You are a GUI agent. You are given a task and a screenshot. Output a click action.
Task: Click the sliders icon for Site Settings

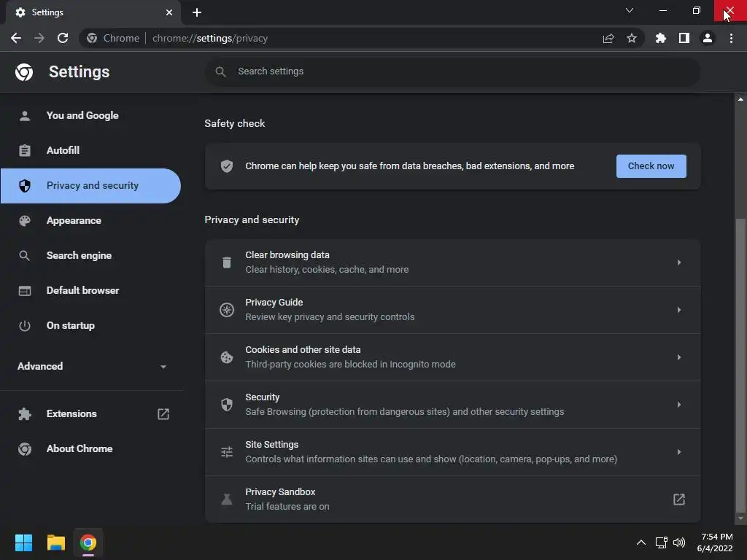click(x=227, y=452)
